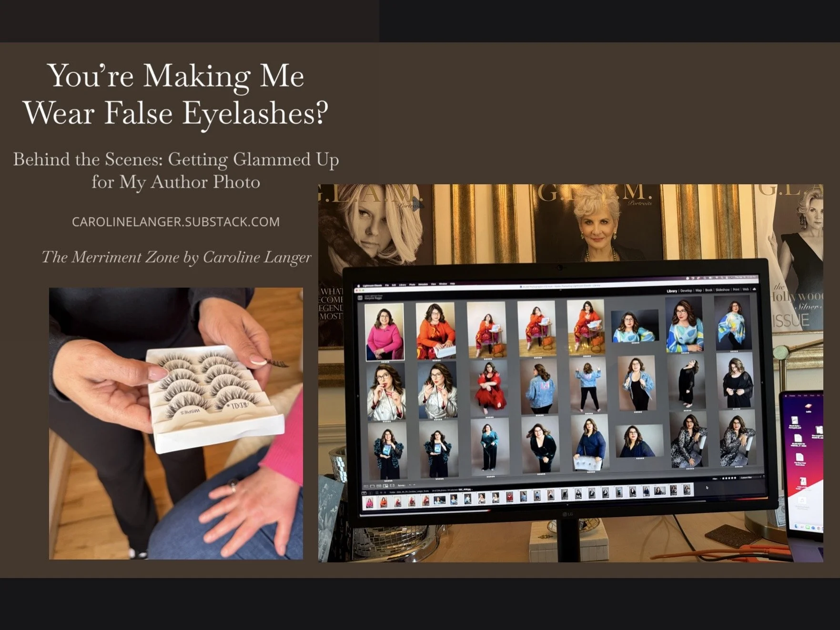Select the first bottom-row photo holding a book
This screenshot has height=630, width=840.
pos(387,451)
